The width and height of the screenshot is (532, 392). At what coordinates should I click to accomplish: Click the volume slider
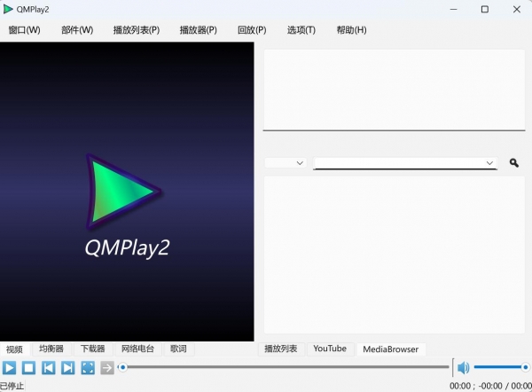pyautogui.click(x=501, y=367)
